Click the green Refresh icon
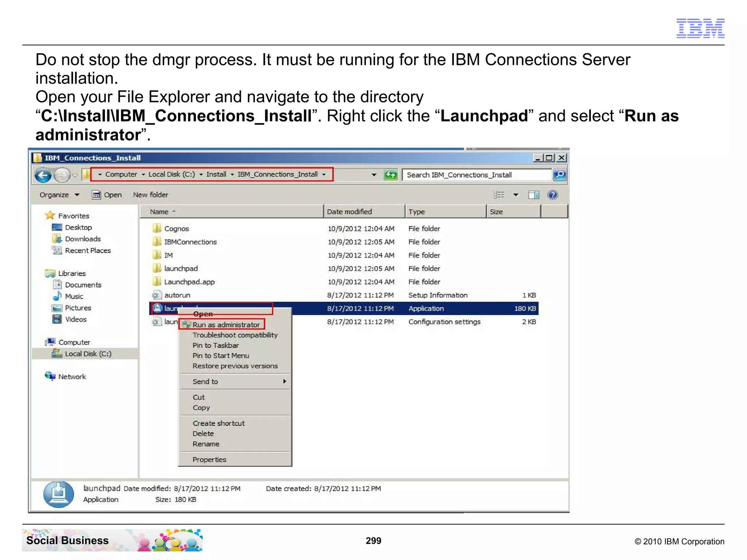 tap(391, 175)
